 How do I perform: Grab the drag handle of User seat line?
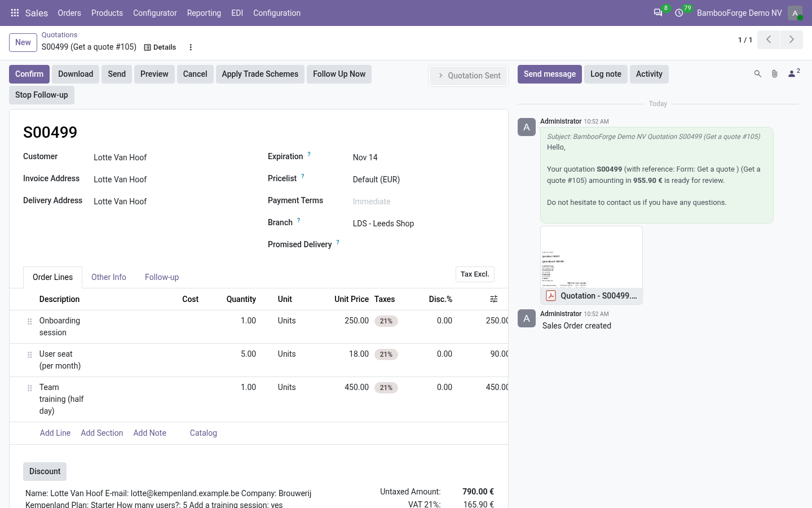tap(30, 354)
